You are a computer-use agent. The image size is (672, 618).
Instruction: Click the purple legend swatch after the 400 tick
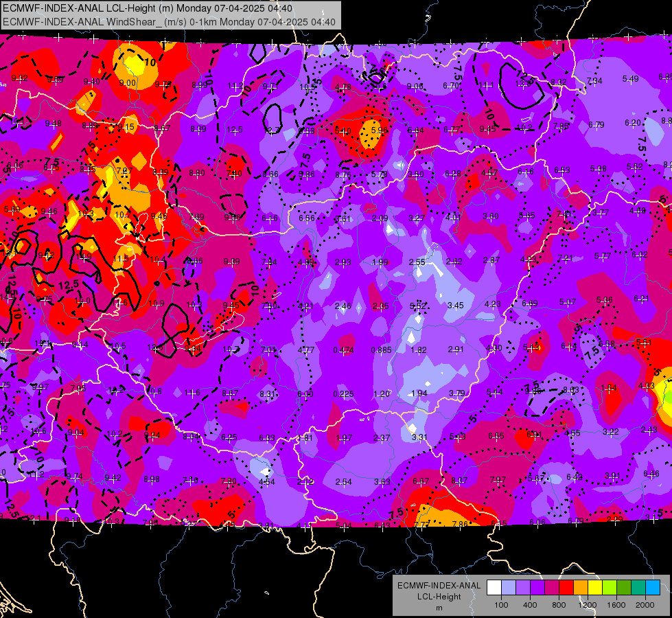pos(537,588)
